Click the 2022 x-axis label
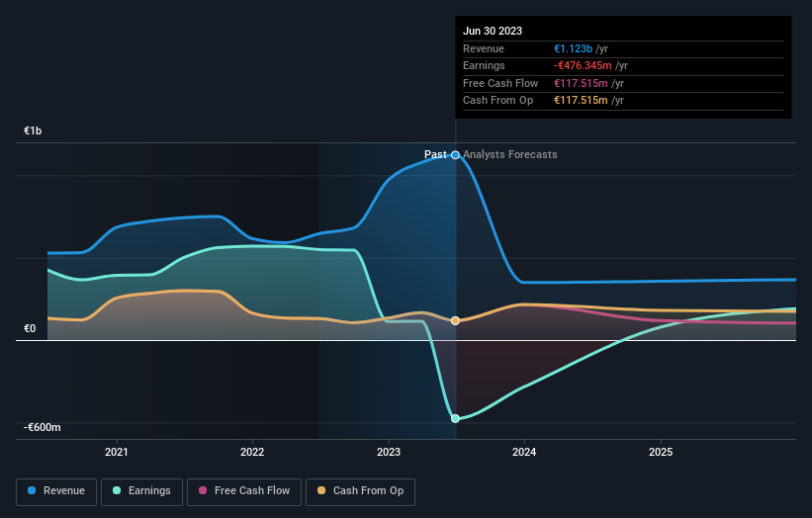The width and height of the screenshot is (812, 518). click(252, 452)
